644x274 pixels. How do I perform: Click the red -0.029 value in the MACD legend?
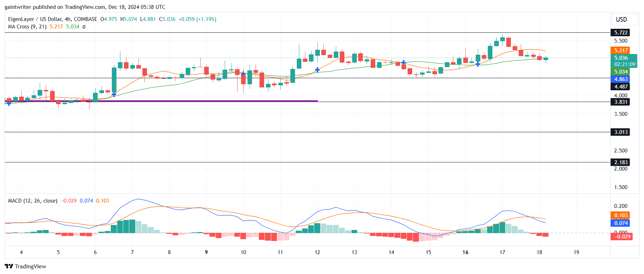point(69,201)
